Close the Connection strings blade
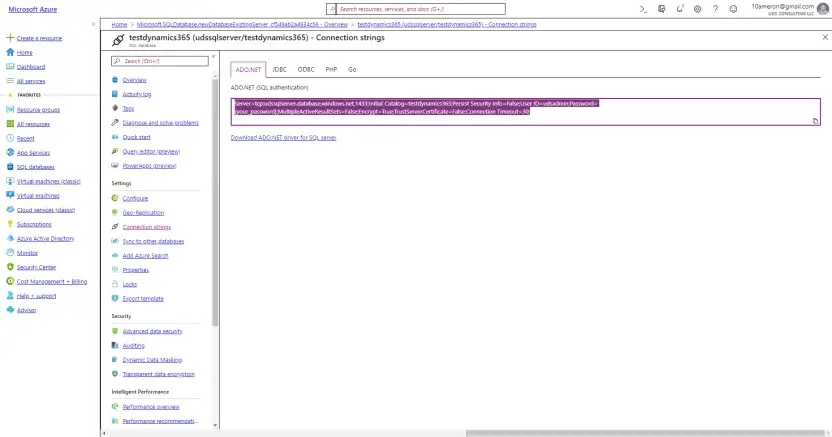Viewport: 832px width, 437px height. point(825,37)
